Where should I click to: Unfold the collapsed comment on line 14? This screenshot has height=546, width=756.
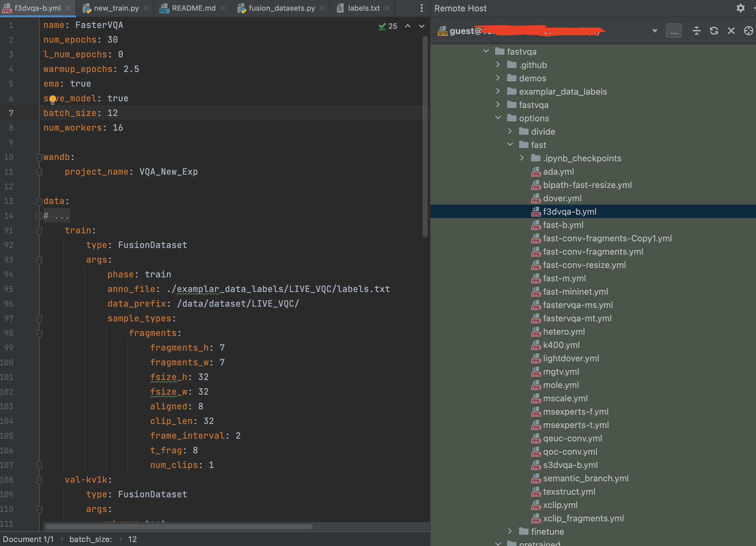click(39, 216)
